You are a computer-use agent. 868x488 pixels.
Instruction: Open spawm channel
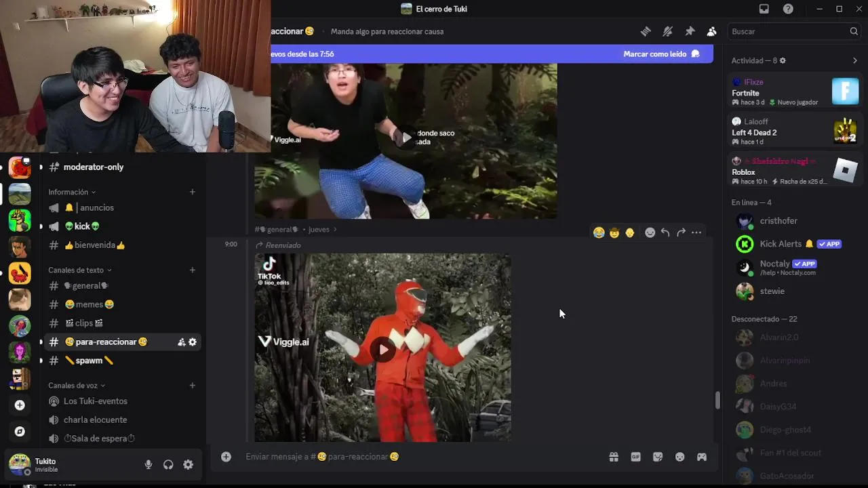tap(122, 361)
